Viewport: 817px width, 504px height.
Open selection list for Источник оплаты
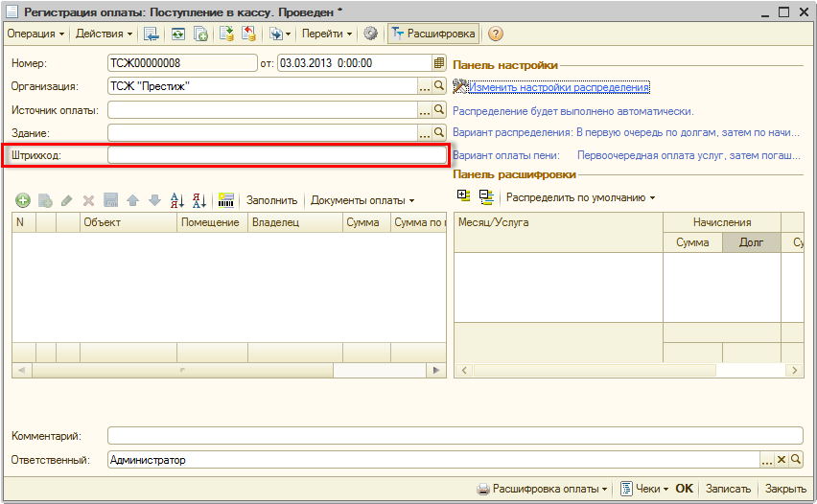425,110
